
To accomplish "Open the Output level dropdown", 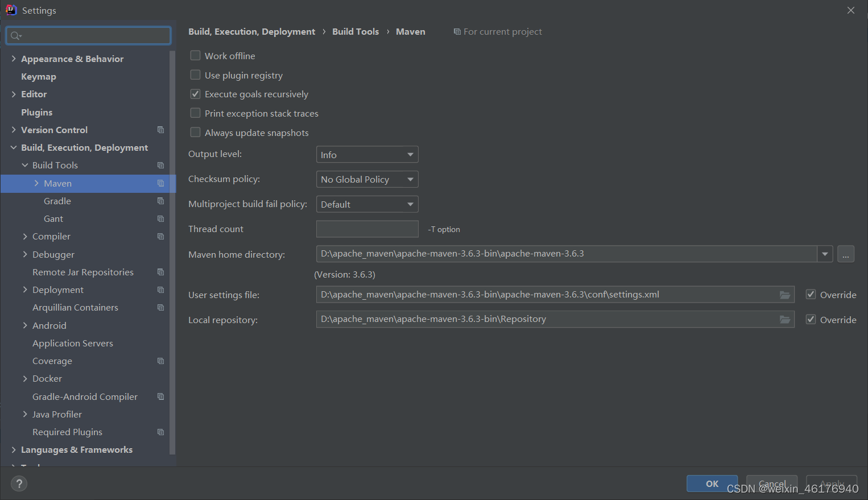I will (409, 154).
